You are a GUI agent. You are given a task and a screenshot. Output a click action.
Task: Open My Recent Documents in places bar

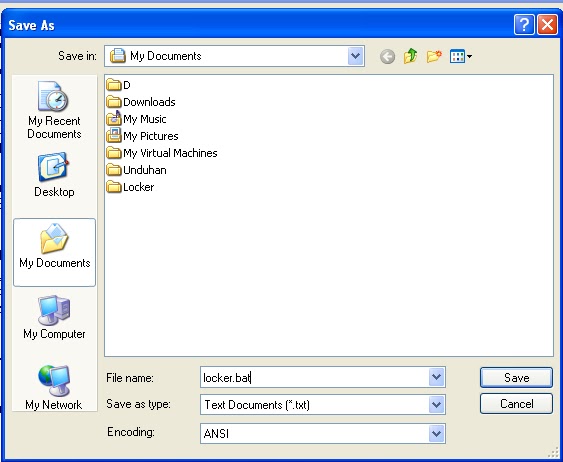54,110
